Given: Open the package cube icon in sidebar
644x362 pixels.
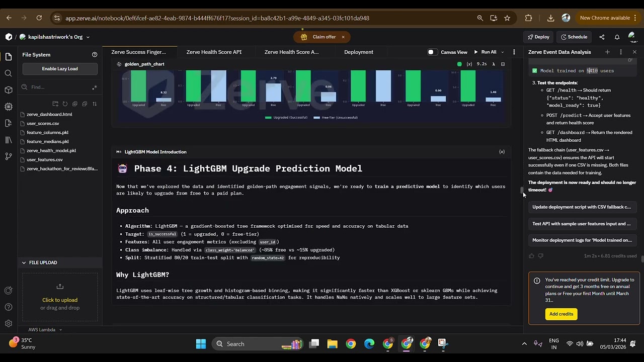Looking at the screenshot, I should point(8,90).
